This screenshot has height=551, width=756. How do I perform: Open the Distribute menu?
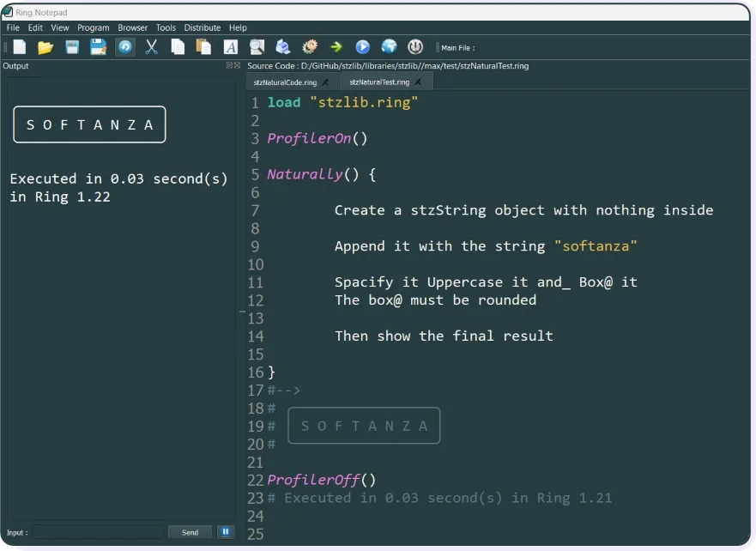(x=202, y=27)
